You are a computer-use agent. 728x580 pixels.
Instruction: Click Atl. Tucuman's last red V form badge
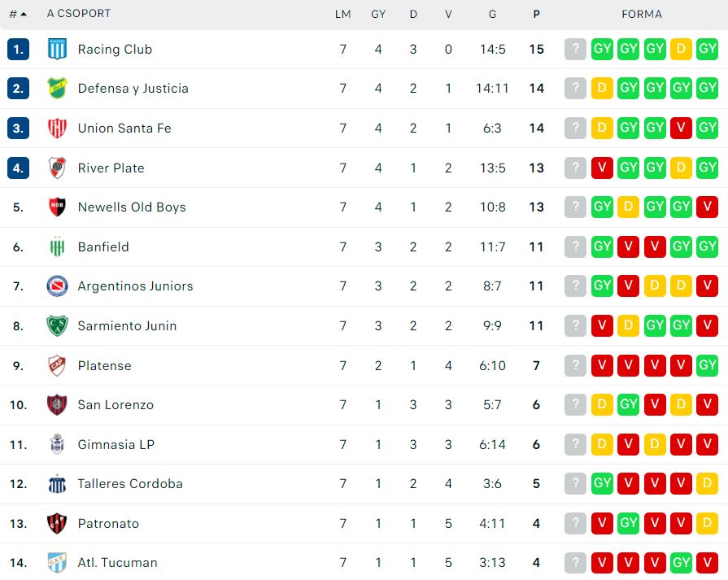(x=707, y=562)
